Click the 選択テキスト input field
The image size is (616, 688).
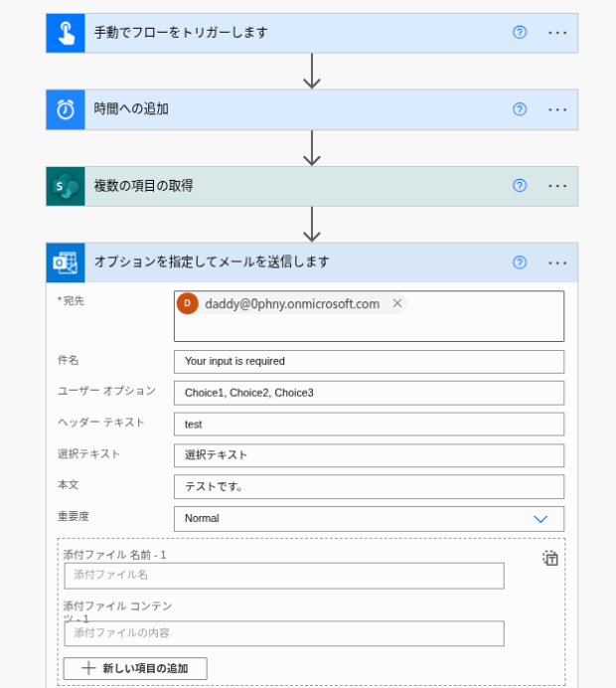coord(369,455)
